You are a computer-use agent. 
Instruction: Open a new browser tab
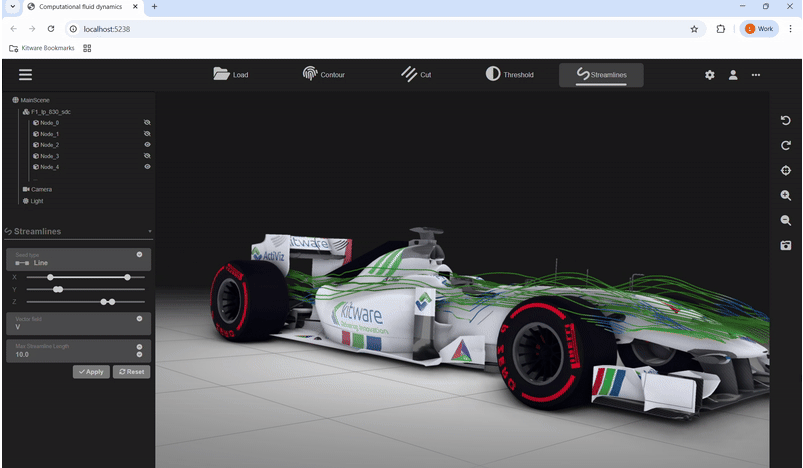tap(154, 7)
